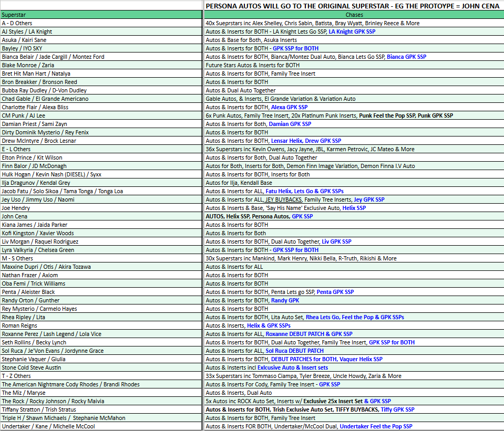Click the Superstar column header cell

tap(101, 15)
